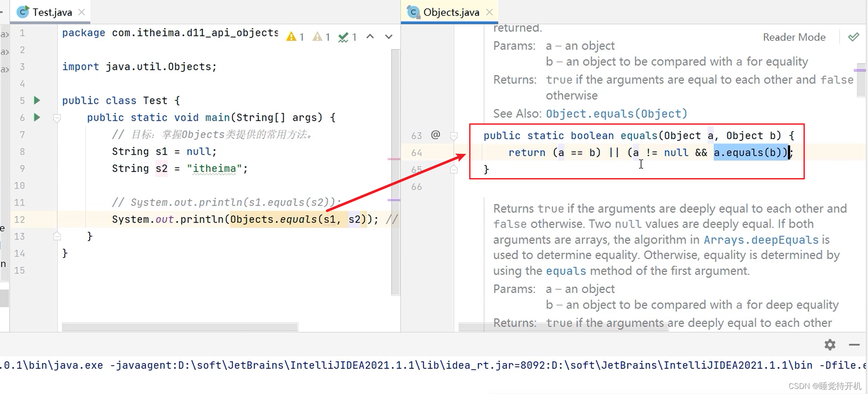Run main method from gutter arrow on line 6
This screenshot has height=394, width=868.
pos(37,117)
